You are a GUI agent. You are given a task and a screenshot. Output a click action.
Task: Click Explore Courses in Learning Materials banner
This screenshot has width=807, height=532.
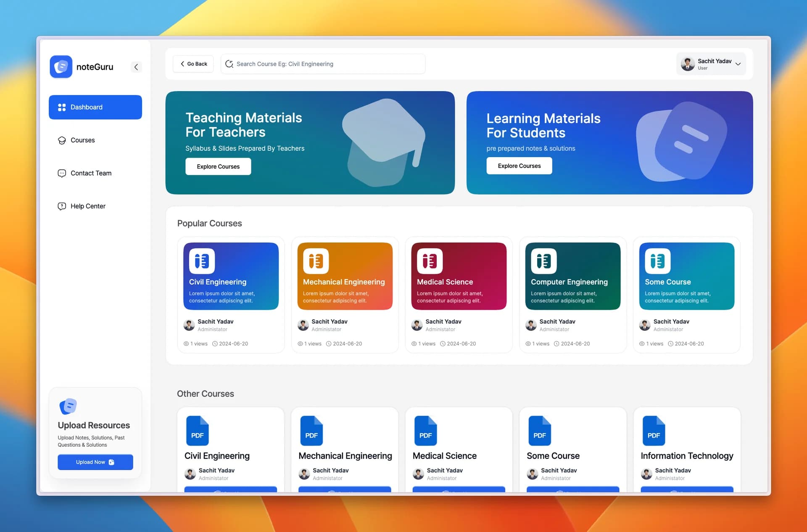[x=519, y=166]
